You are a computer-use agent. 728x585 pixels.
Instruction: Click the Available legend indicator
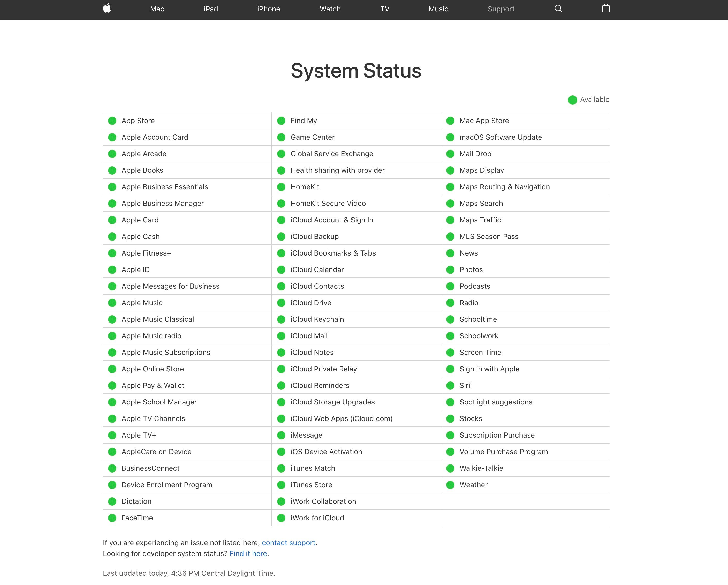572,100
